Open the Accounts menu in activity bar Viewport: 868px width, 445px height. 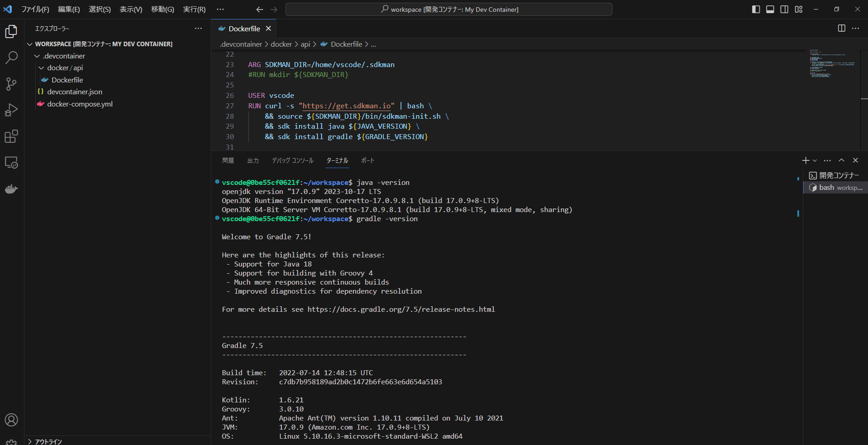pos(11,420)
